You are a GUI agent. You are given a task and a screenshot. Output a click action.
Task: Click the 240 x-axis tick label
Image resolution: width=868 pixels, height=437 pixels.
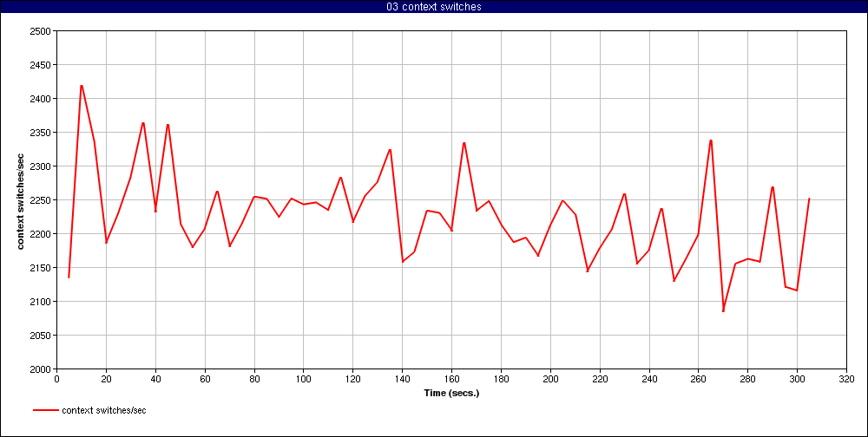648,379
